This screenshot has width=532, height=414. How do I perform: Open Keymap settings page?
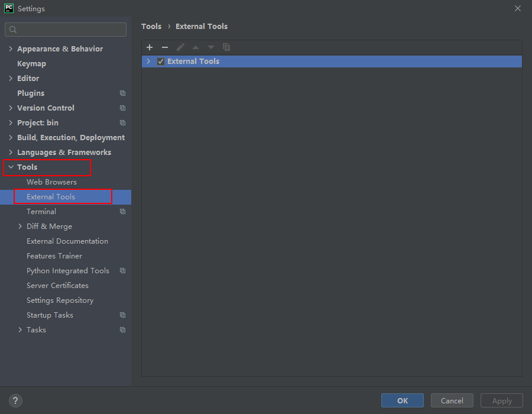click(31, 64)
